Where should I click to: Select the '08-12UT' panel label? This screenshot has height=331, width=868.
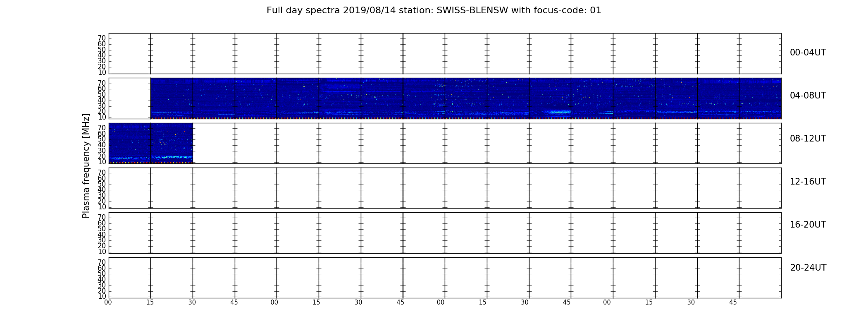point(808,139)
